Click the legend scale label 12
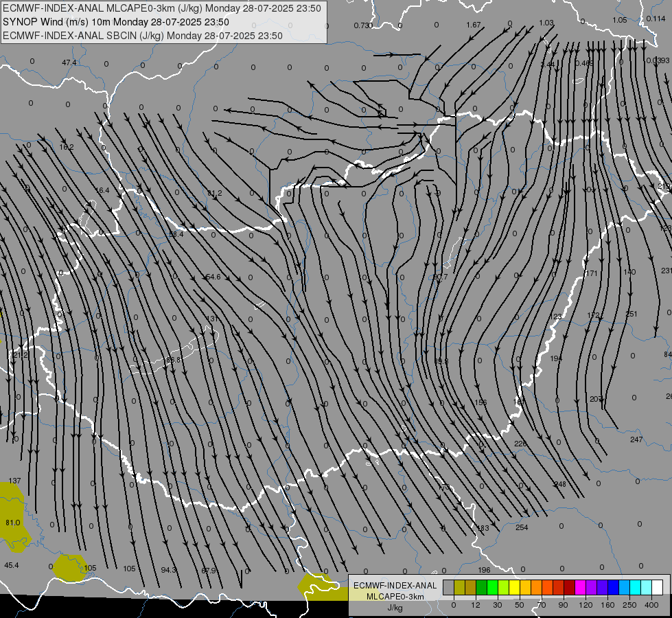Viewport: 672px width, 618px height. pyautogui.click(x=475, y=605)
